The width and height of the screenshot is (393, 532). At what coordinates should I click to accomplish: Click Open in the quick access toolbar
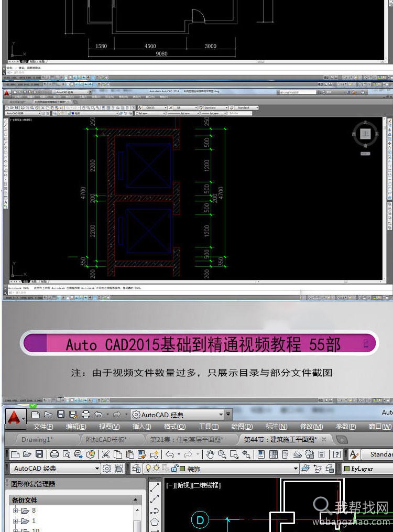(x=48, y=414)
